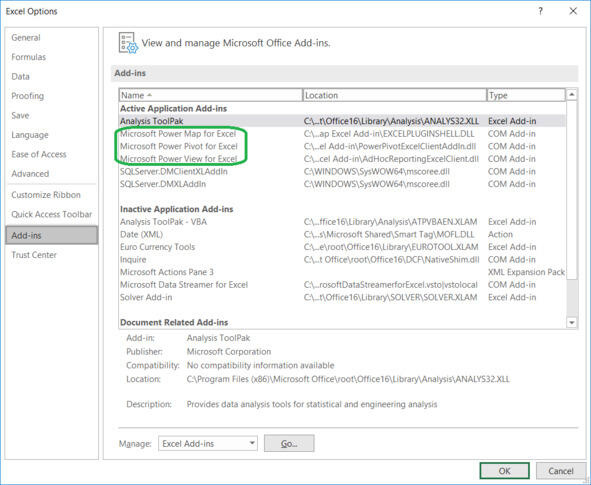Viewport: 591px width, 485px height.
Task: Click the add-ins list vertical scrollbar track
Action: point(572,298)
